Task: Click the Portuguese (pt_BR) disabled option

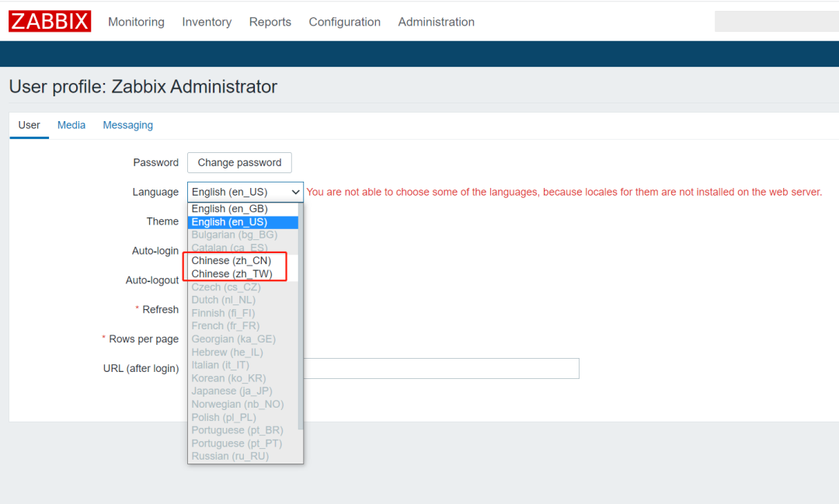Action: (243, 430)
